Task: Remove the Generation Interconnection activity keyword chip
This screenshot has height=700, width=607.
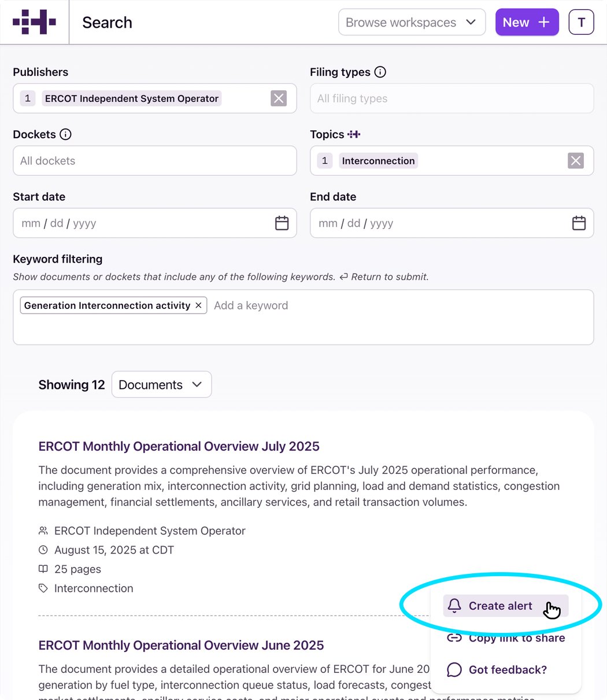Action: 198,305
